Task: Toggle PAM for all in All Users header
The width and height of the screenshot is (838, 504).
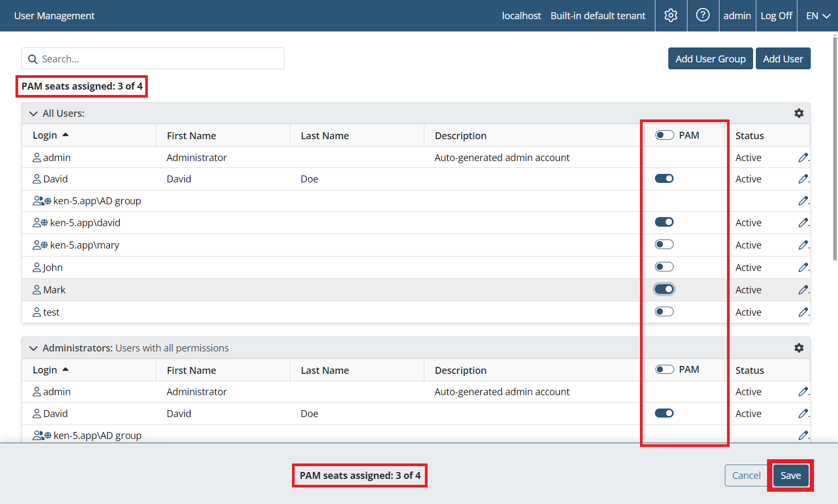Action: [664, 135]
